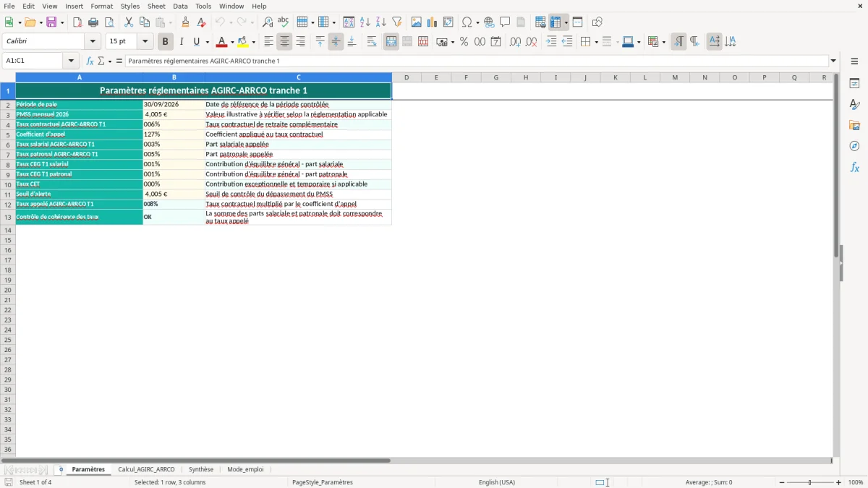Open Function Wizard fx icon

pyautogui.click(x=90, y=61)
